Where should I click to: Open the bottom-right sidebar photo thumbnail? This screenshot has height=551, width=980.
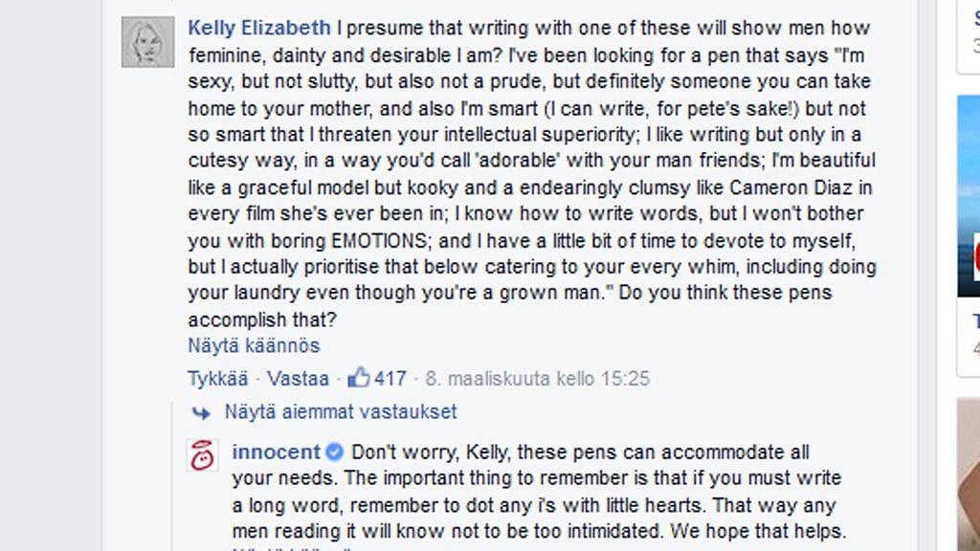tap(969, 474)
